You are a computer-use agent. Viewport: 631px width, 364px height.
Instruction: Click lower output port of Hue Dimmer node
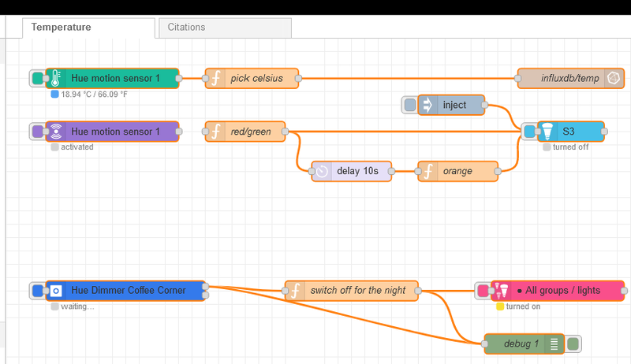[205, 295]
